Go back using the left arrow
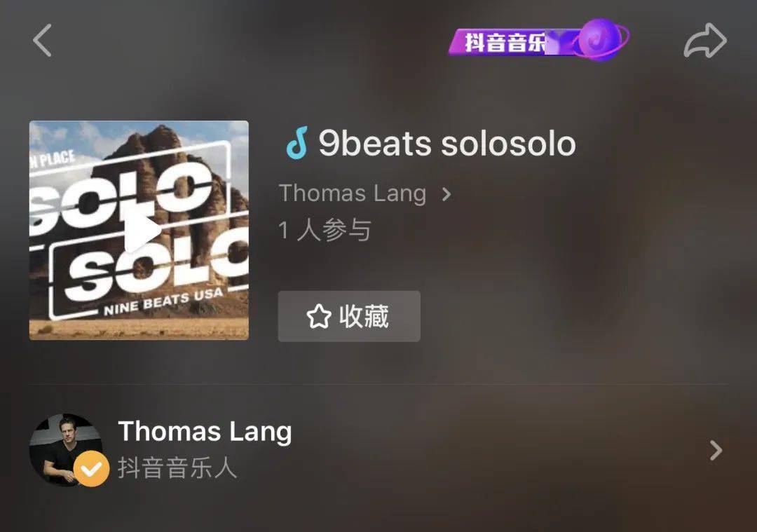 (43, 41)
